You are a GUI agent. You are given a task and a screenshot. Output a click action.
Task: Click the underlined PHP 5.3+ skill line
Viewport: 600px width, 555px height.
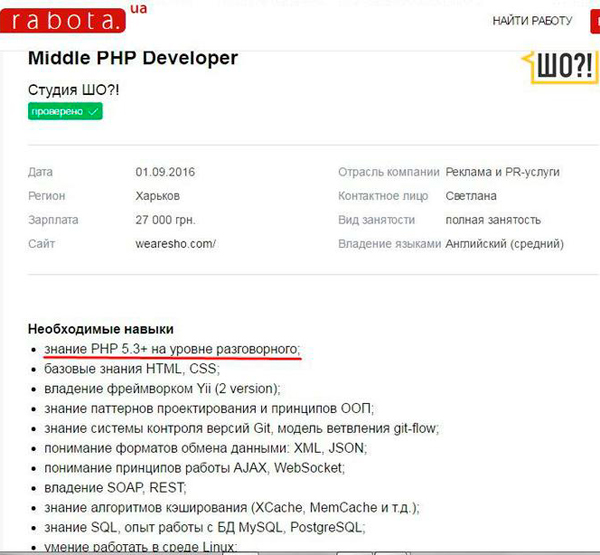tap(172, 349)
